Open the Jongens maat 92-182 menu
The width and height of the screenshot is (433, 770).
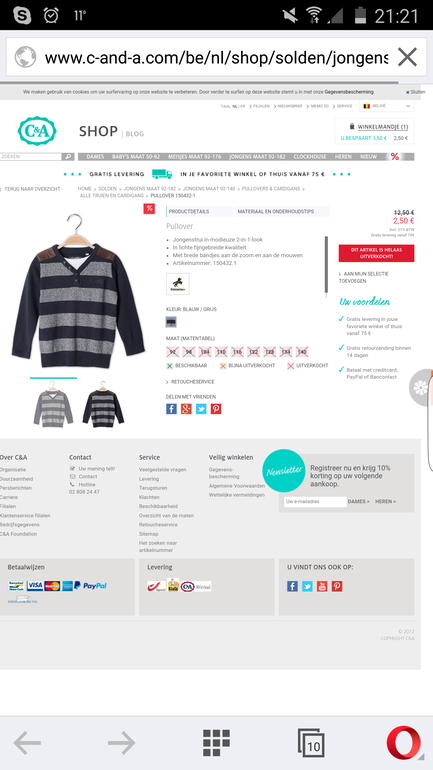coord(258,157)
